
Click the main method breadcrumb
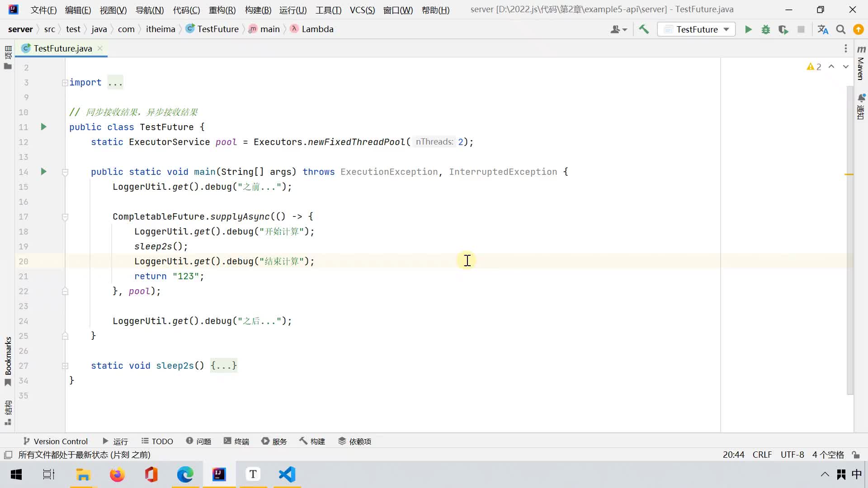264,29
